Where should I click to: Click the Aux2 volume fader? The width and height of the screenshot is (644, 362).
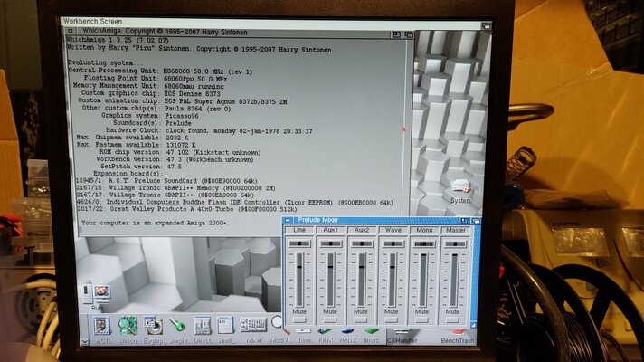(x=361, y=276)
